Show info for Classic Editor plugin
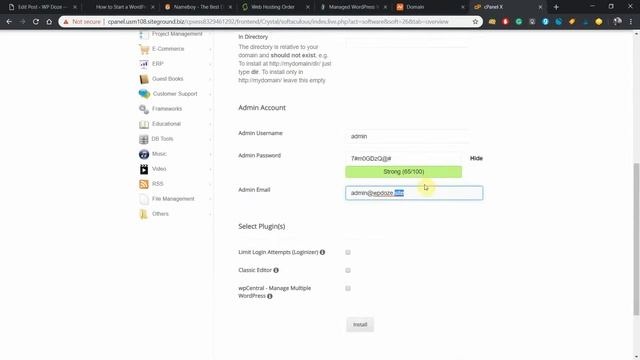Viewport: 640px width, 360px height. 276,270
